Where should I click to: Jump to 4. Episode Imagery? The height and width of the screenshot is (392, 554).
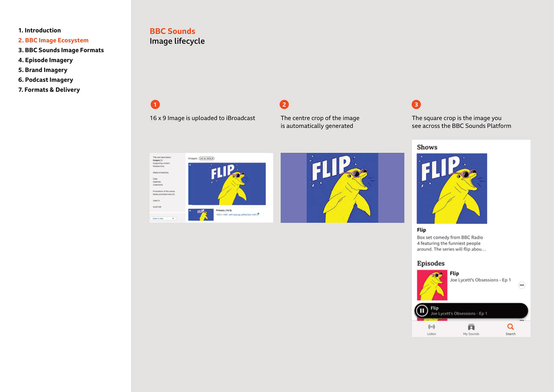(x=45, y=60)
